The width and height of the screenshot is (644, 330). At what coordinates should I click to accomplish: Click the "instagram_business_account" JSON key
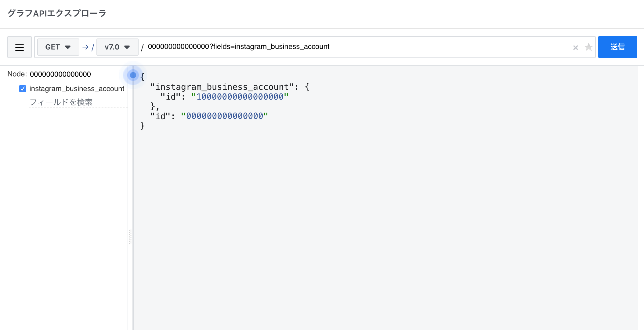point(222,87)
